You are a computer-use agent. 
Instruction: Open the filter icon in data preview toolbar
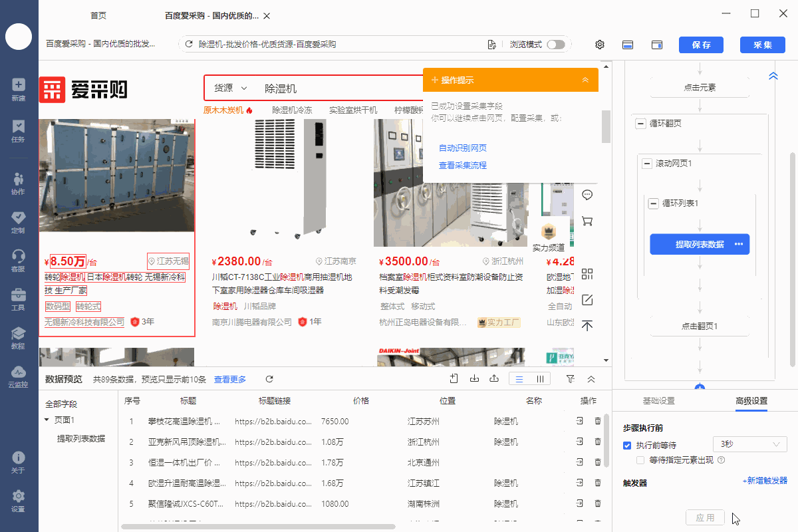571,379
